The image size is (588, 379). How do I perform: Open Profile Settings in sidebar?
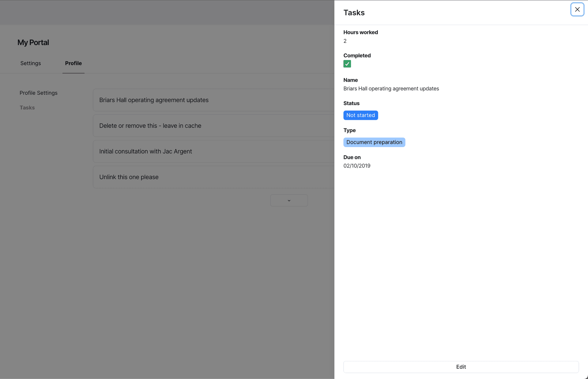coord(39,93)
